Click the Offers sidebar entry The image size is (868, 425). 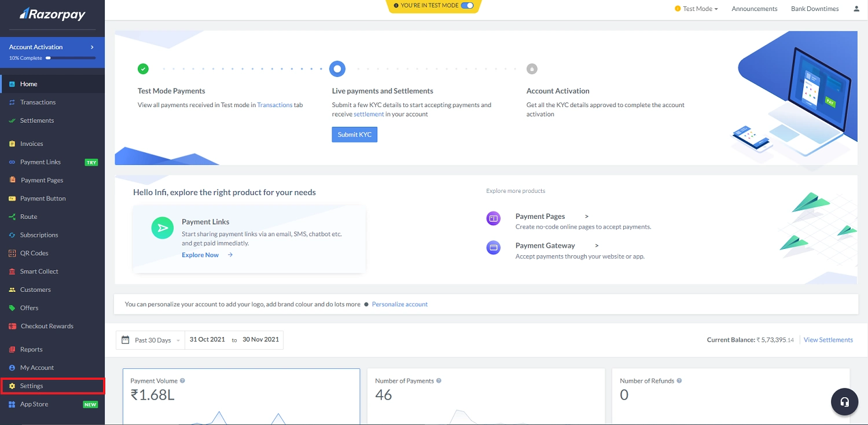[x=30, y=307]
